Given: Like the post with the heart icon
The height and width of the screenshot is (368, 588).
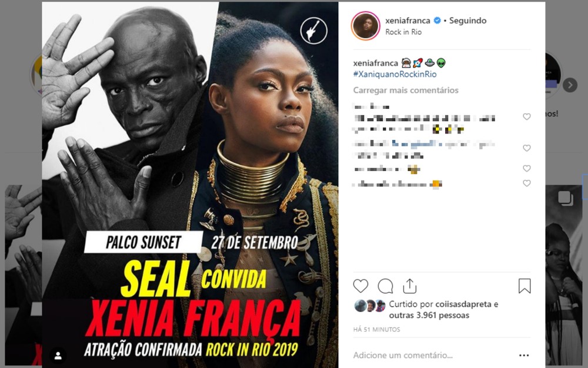Looking at the screenshot, I should [x=361, y=286].
